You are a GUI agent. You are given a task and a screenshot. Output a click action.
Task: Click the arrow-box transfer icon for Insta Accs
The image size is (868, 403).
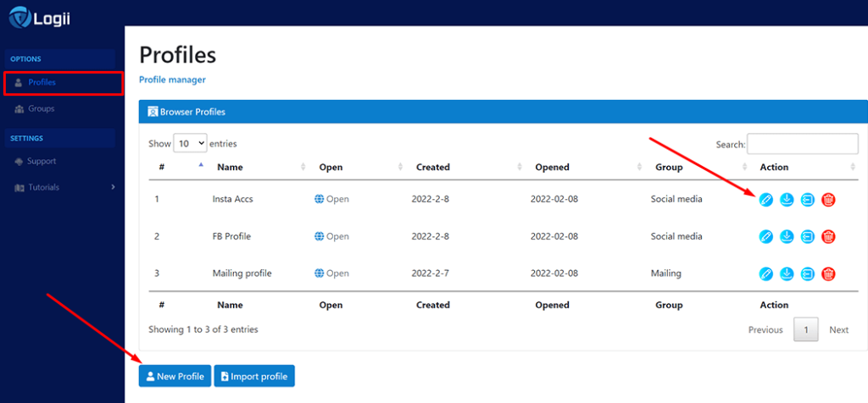(808, 200)
